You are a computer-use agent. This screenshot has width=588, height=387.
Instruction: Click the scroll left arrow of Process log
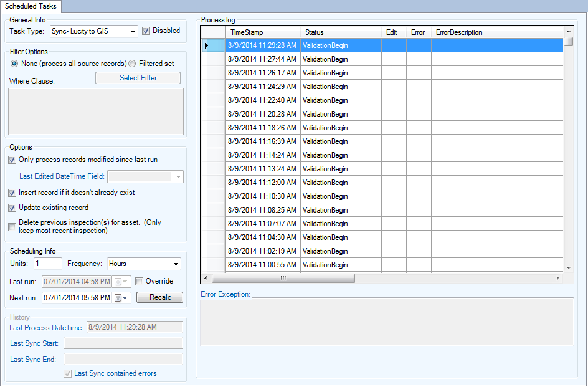[x=205, y=279]
